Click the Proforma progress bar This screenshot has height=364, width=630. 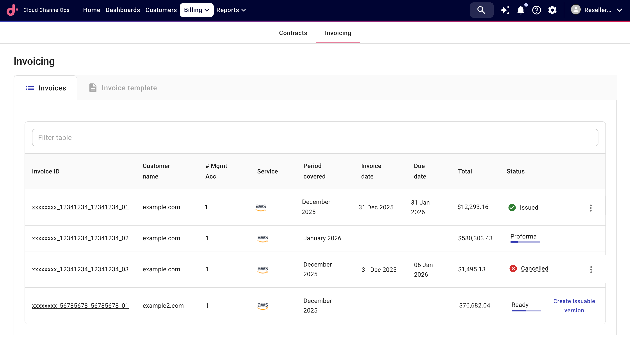coord(525,242)
